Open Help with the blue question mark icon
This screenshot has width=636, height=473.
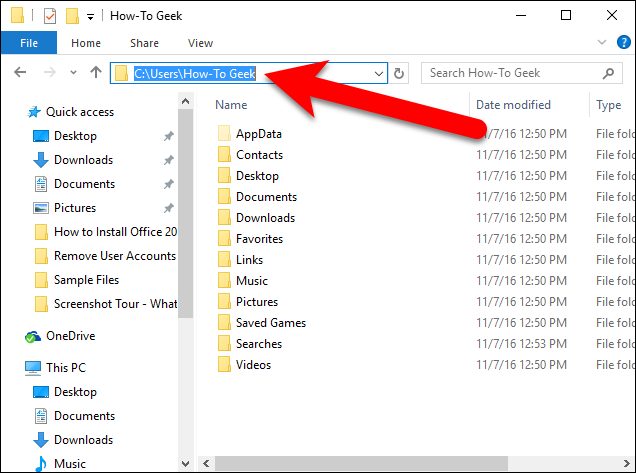pyautogui.click(x=623, y=42)
